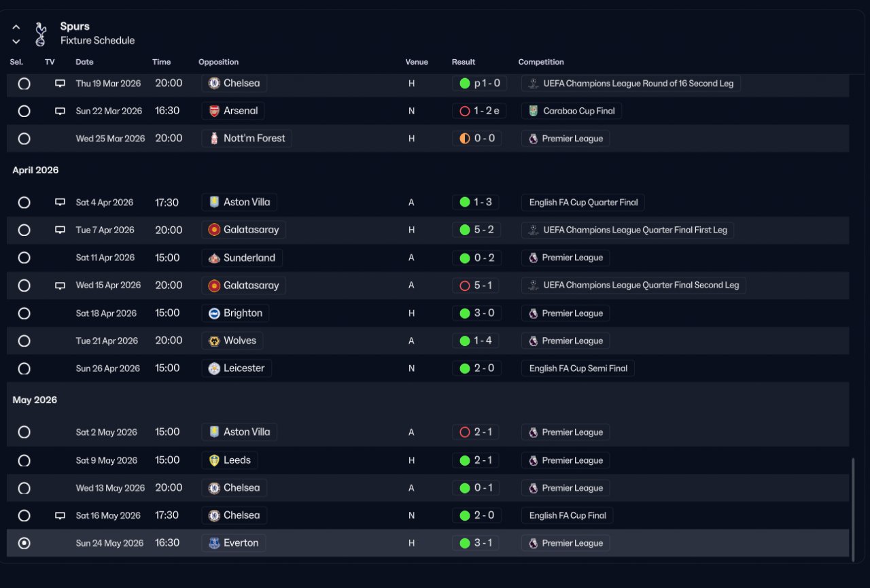Select the Nott'm Forest fixture radio button
The height and width of the screenshot is (588, 870).
pos(24,139)
